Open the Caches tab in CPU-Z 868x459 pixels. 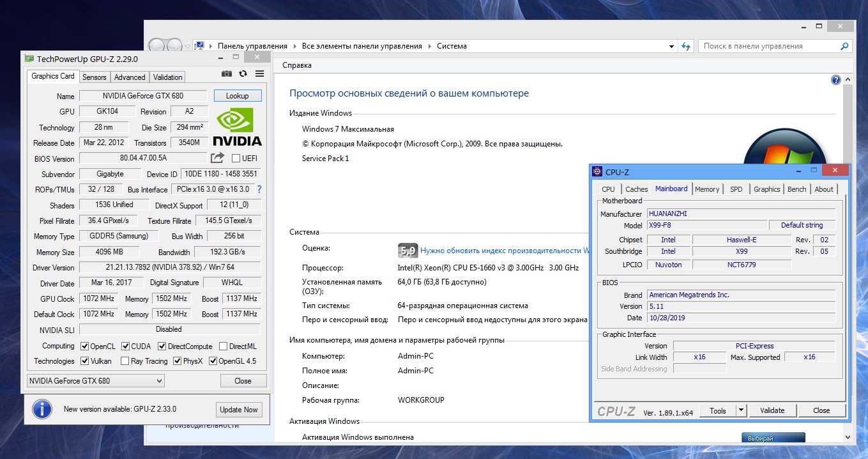(x=636, y=189)
